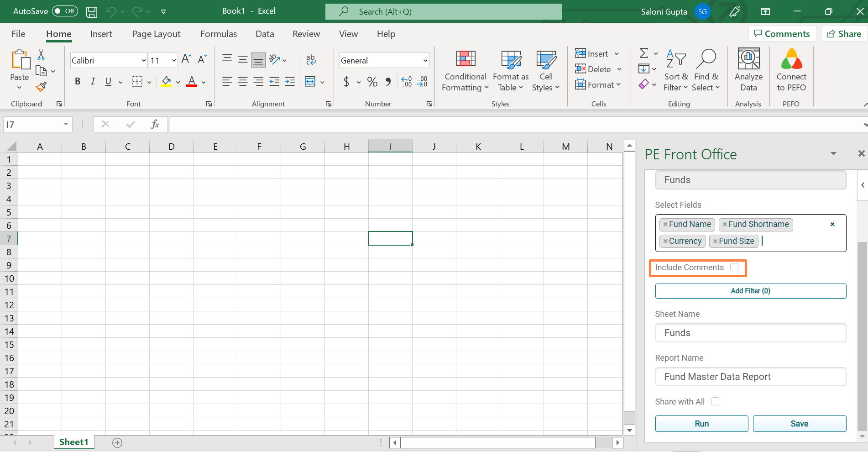Click the Report Name input field

[750, 377]
